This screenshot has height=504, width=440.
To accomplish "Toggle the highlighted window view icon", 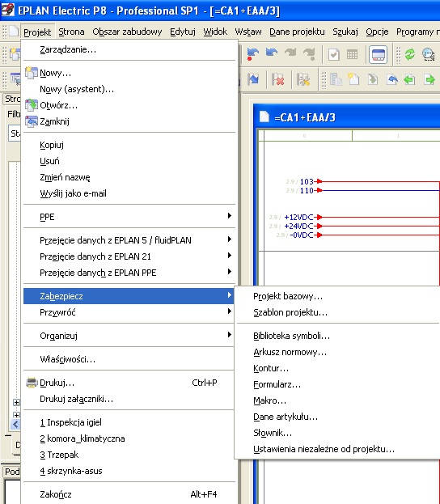I will click(378, 55).
